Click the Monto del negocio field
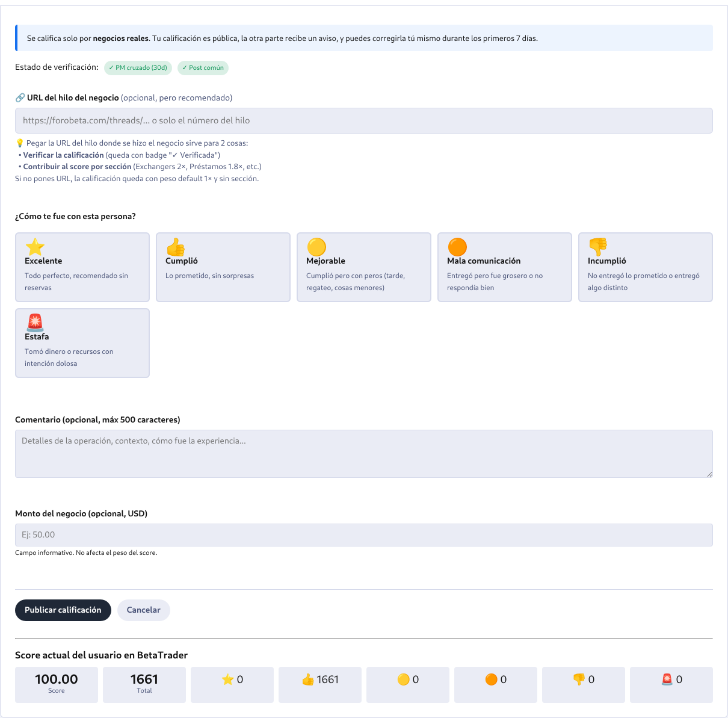728x718 pixels. [364, 535]
